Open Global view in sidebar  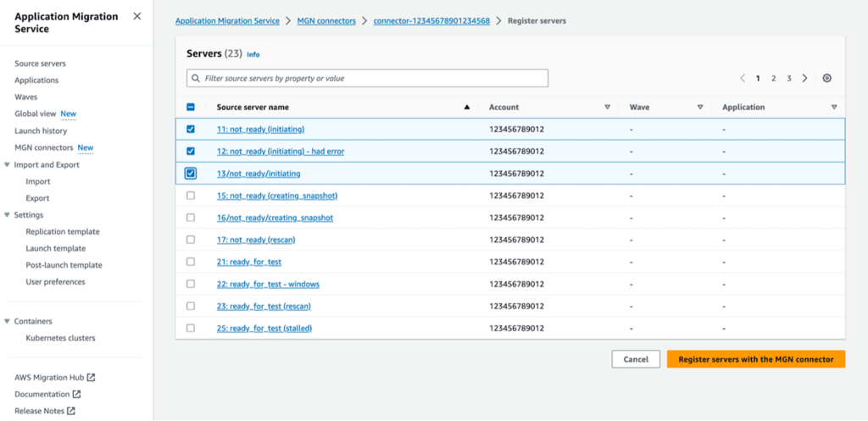[36, 114]
